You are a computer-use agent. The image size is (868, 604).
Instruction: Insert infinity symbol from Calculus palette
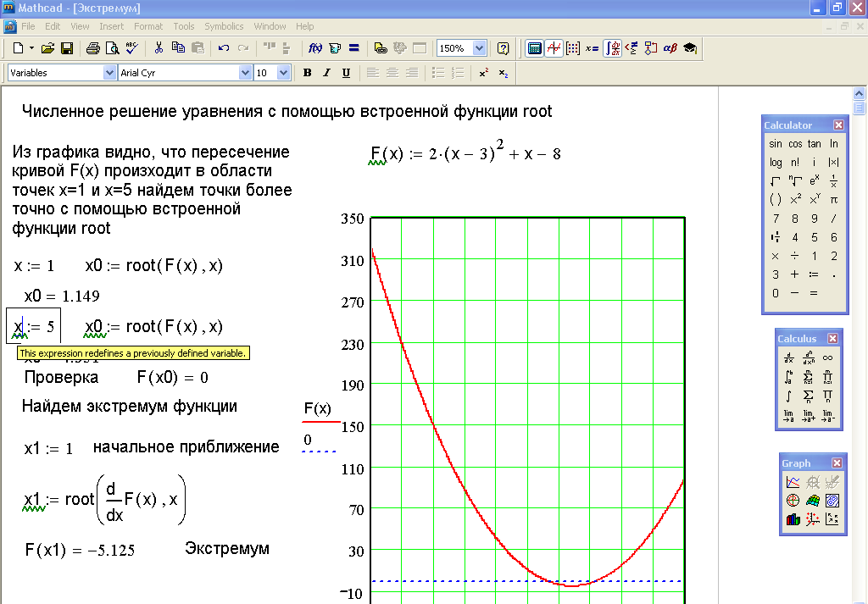point(827,358)
